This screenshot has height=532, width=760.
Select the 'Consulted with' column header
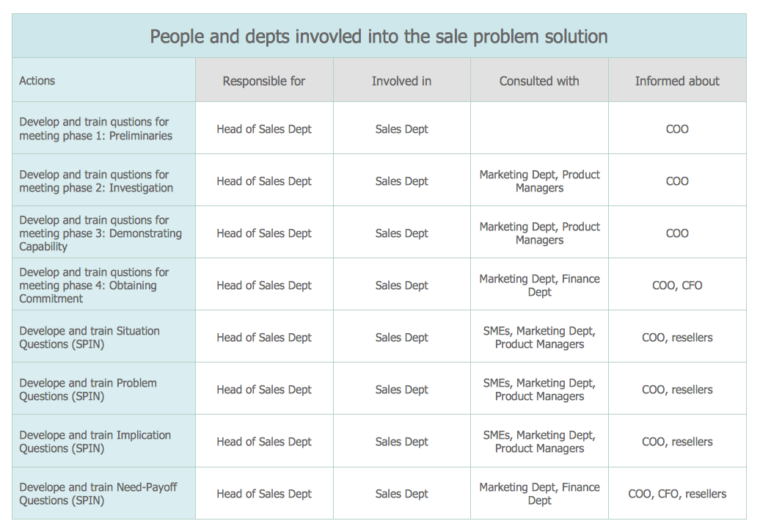[x=539, y=81]
